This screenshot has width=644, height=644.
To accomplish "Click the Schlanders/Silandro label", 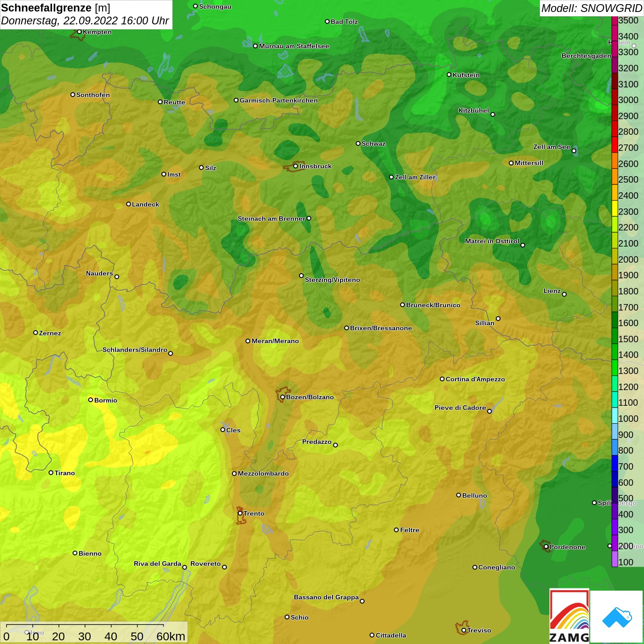I will pyautogui.click(x=135, y=350).
